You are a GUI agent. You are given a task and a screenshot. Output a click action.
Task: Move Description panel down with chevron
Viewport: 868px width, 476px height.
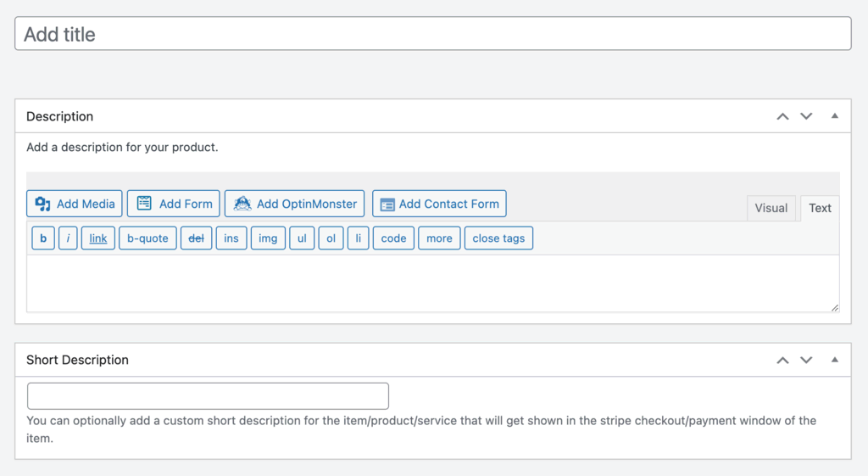pos(806,116)
